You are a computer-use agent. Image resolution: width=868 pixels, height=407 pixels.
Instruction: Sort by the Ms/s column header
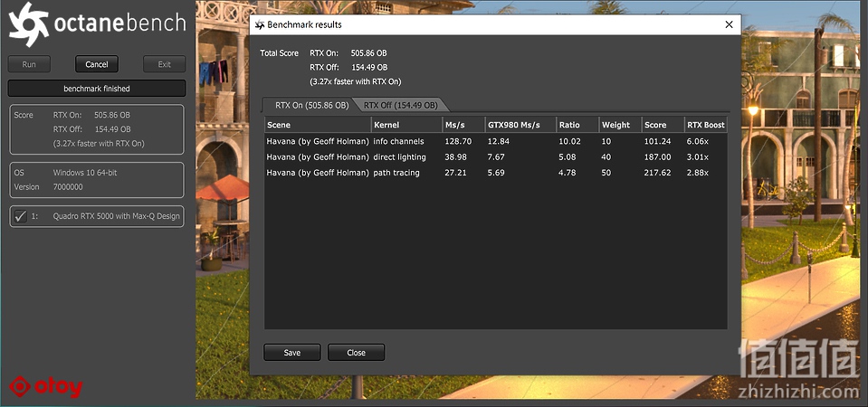464,125
